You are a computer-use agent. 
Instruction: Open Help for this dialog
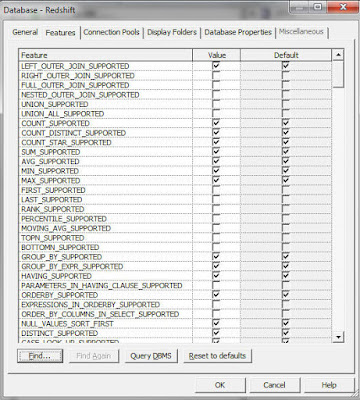coord(329,385)
